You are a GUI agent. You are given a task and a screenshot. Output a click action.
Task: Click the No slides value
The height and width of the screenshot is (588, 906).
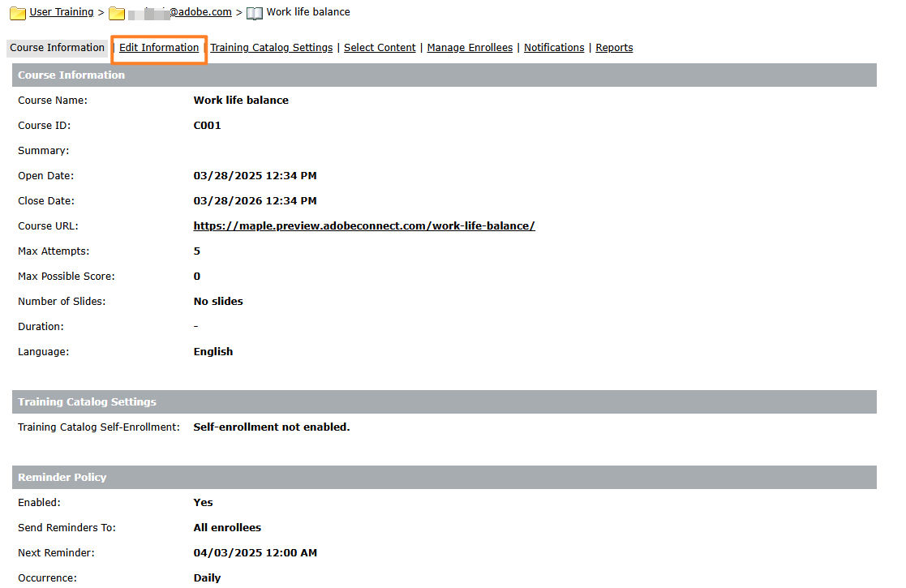coord(218,302)
